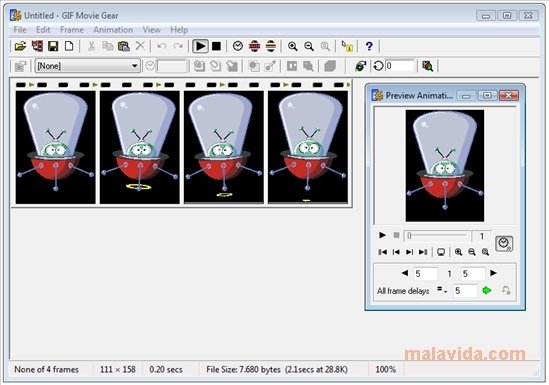The image size is (549, 385).
Task: Apply all frame delays with green arrow
Action: point(487,290)
